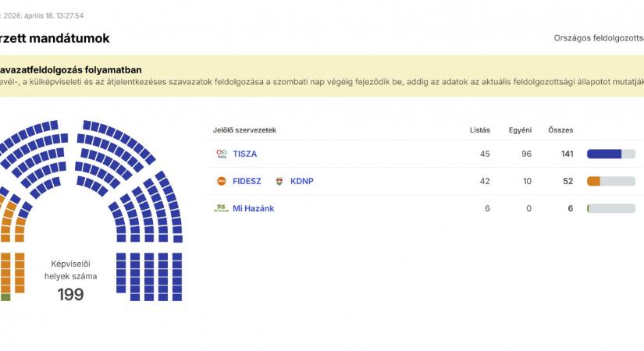Click the Országos feldolgozottság label
The width and height of the screenshot is (644, 351).
click(x=598, y=37)
